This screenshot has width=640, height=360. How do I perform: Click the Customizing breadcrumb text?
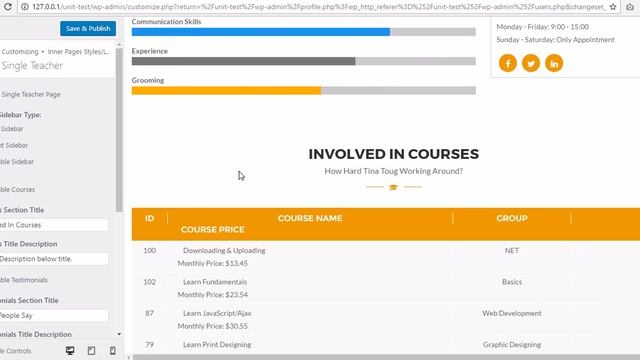tap(20, 52)
